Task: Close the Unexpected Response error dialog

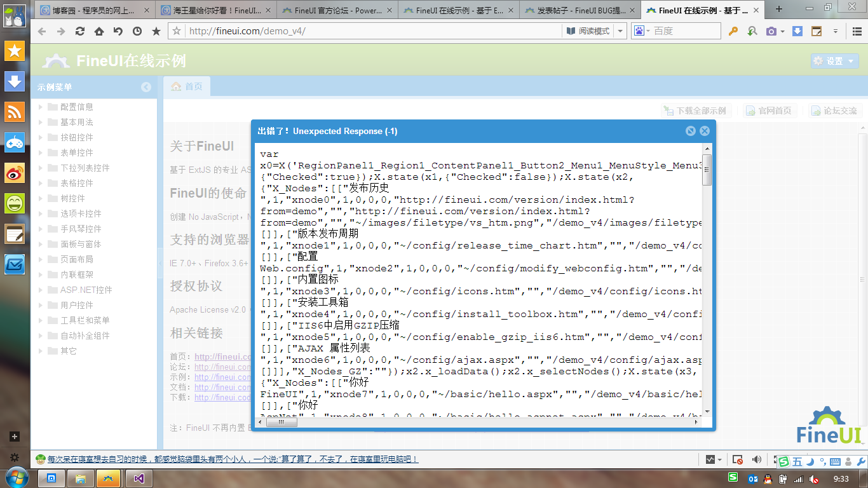Action: [705, 131]
